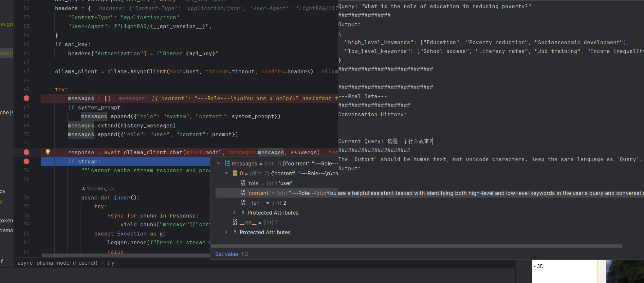Collapse the 'messages' variable node

click(219, 163)
